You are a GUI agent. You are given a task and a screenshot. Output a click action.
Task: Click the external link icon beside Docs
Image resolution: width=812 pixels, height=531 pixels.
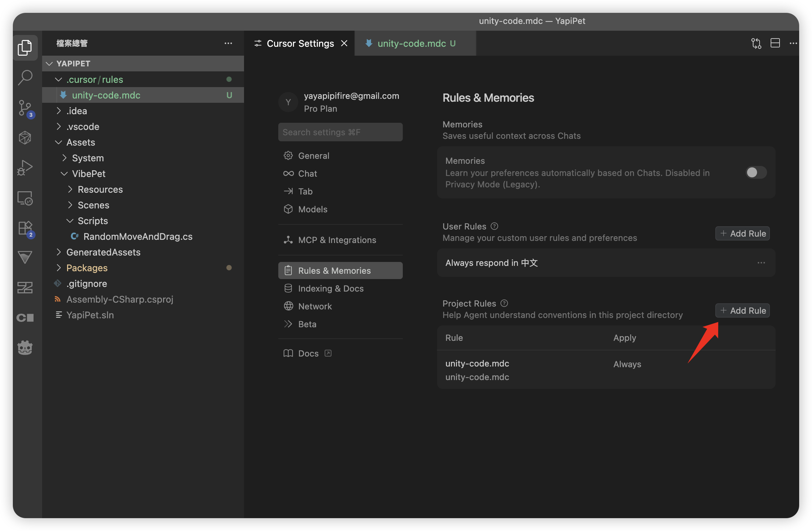tap(328, 353)
